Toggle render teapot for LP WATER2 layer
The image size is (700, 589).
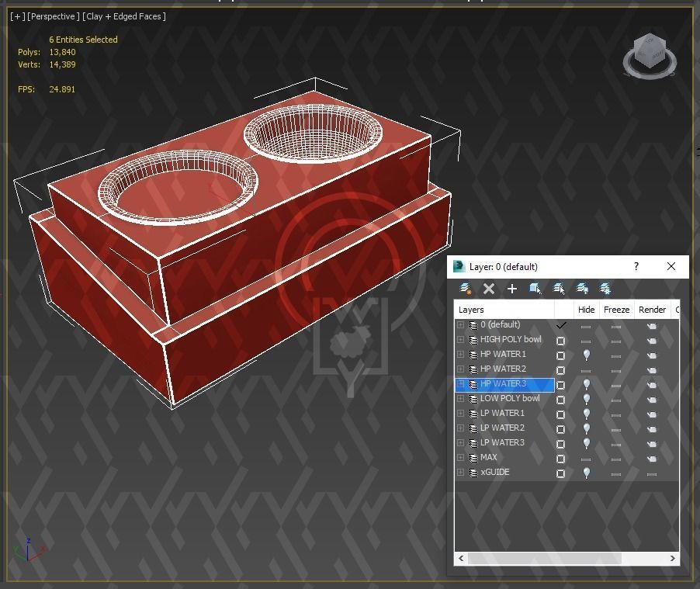652,430
